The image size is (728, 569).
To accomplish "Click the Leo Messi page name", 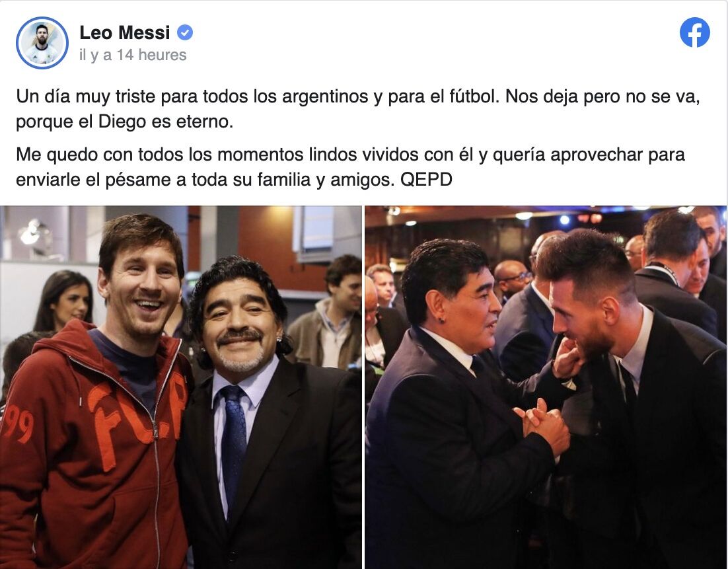I will 125,32.
